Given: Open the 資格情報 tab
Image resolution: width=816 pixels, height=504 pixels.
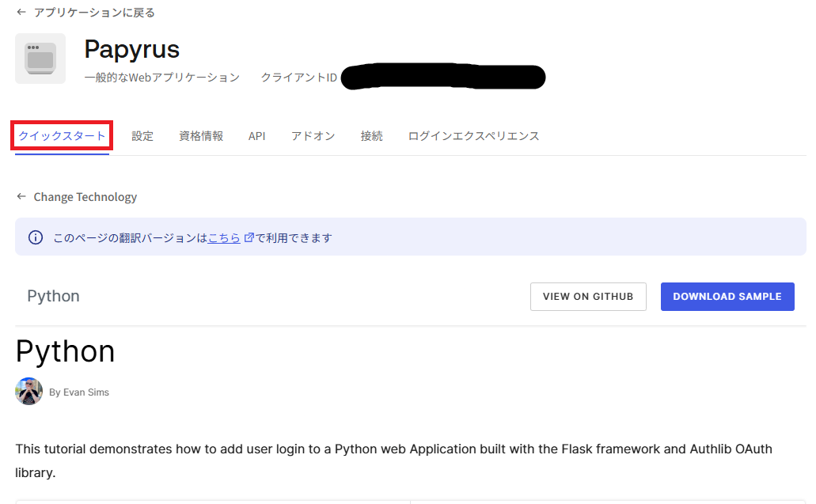Looking at the screenshot, I should [201, 136].
